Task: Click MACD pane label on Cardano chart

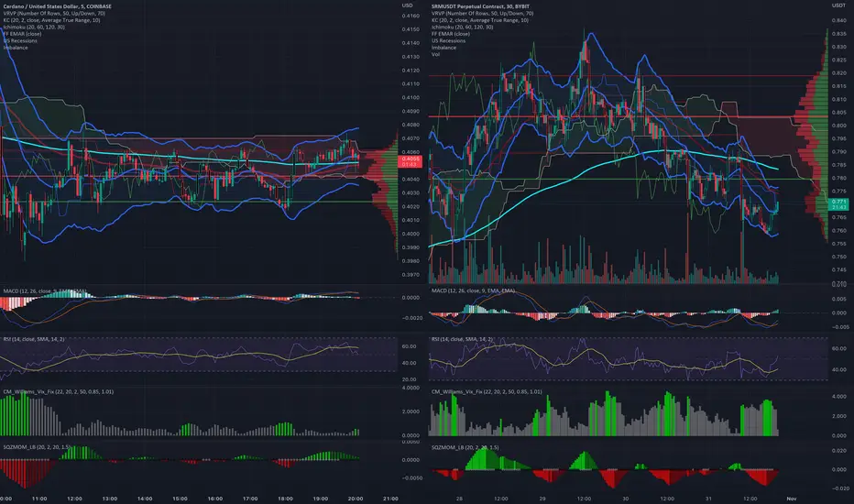Action: 45,291
